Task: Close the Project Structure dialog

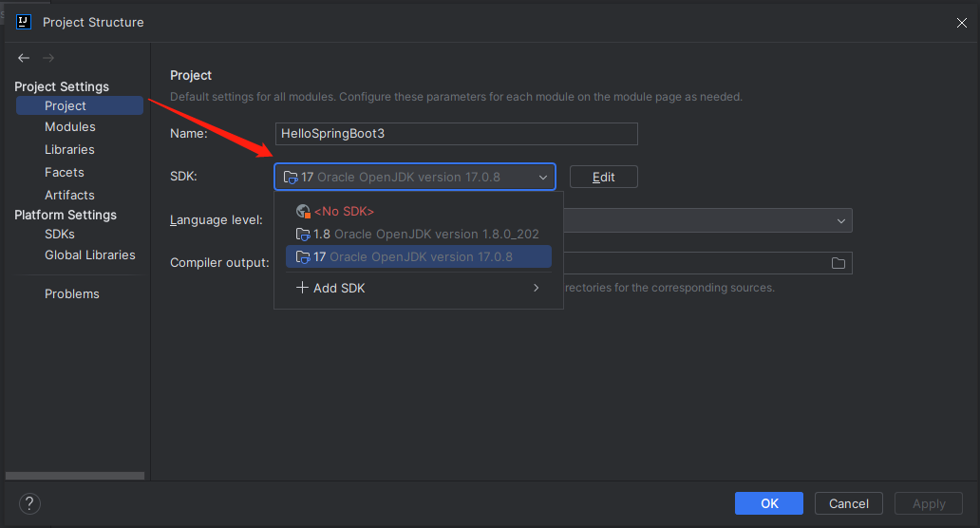Action: (x=961, y=23)
